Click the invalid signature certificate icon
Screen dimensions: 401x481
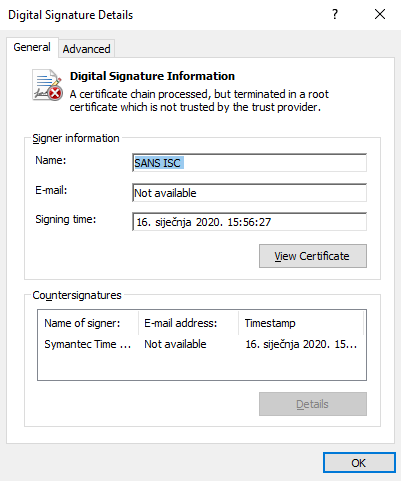(47, 85)
